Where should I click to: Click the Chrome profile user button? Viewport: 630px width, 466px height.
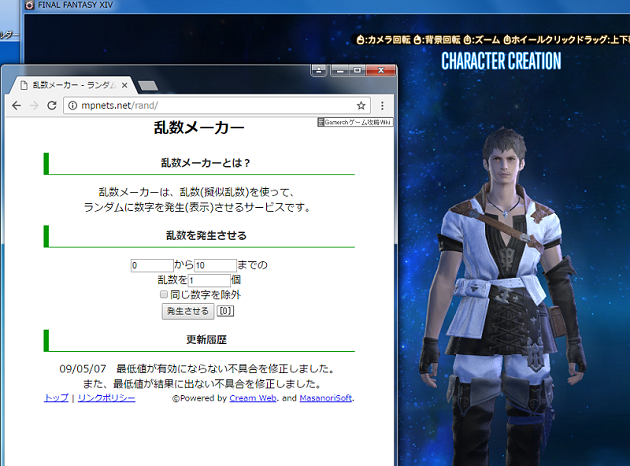pos(319,71)
